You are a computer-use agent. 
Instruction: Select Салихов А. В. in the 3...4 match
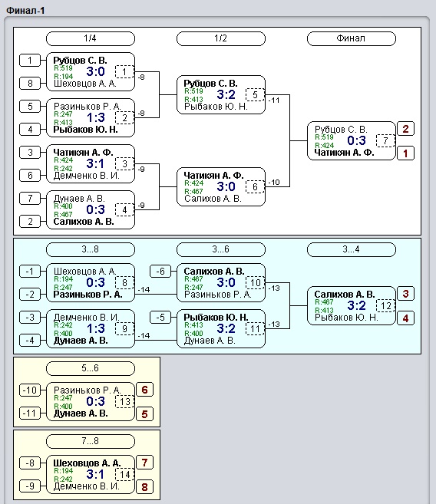(345, 295)
